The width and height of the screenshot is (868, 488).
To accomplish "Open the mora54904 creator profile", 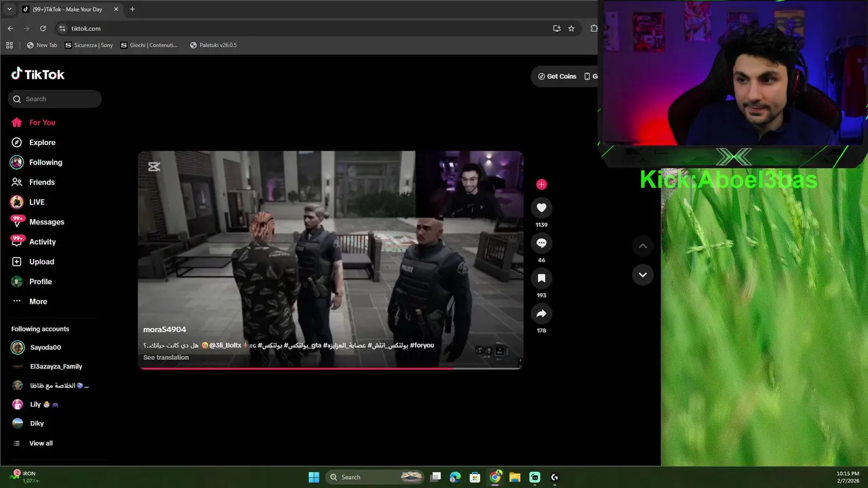I will coord(164,329).
